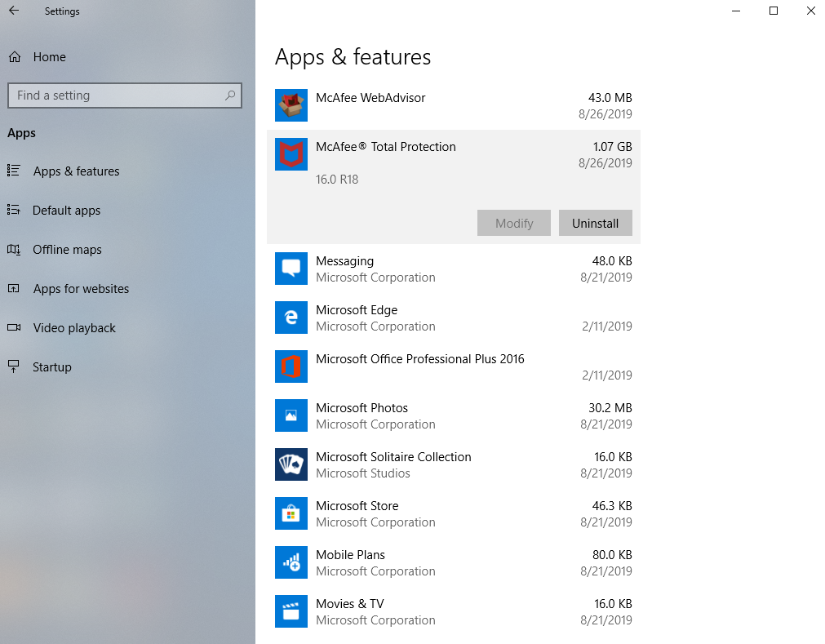825x644 pixels.
Task: Switch to Video playback settings
Action: [74, 328]
